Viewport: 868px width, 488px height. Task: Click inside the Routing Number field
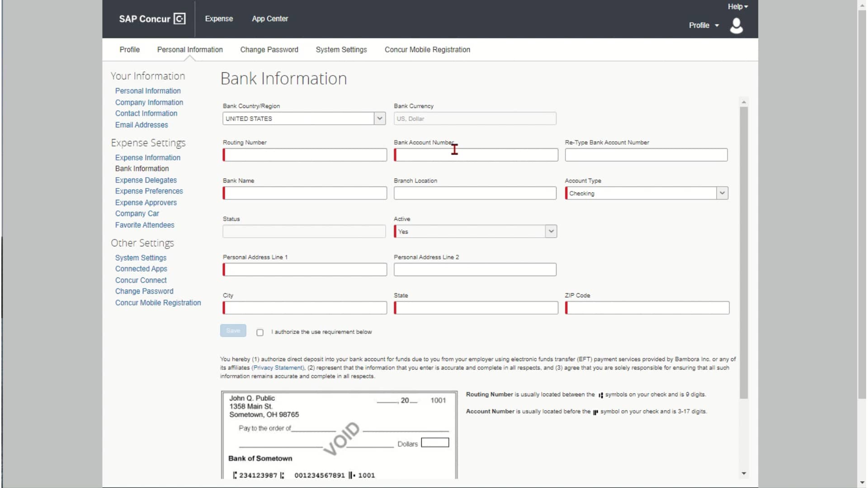305,155
